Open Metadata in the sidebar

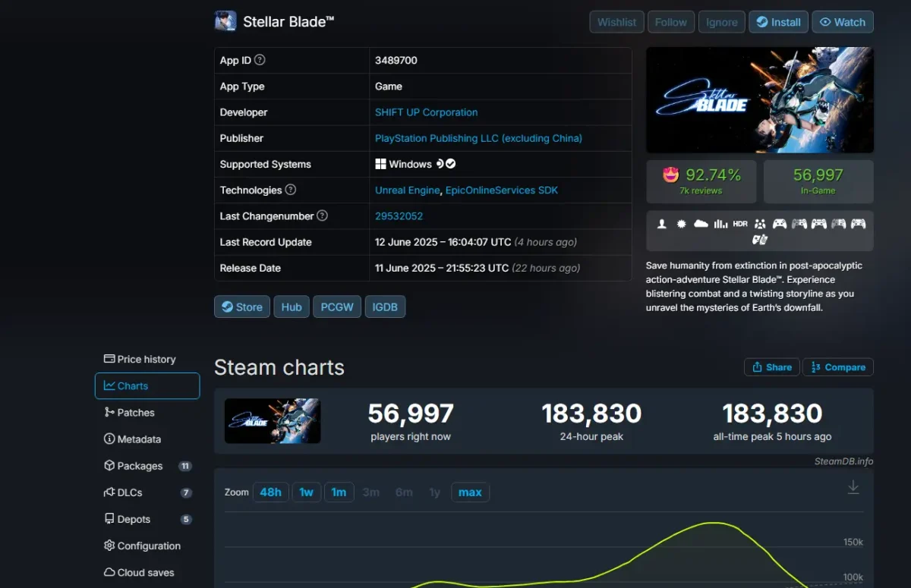147,439
